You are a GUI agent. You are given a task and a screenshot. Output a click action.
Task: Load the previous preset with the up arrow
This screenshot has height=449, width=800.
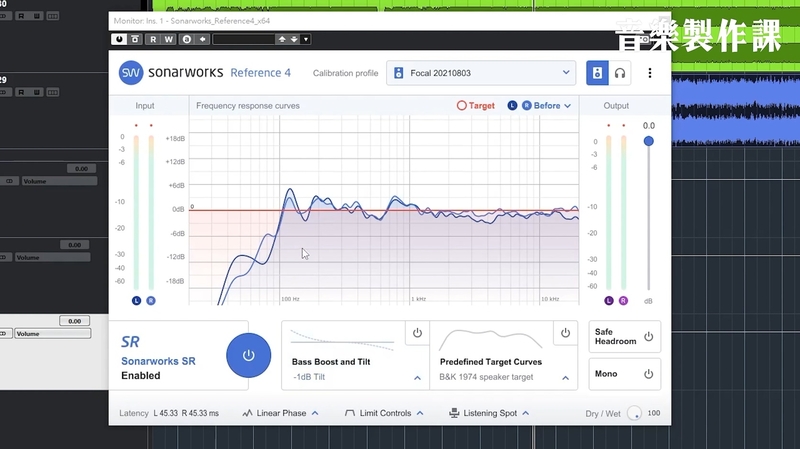[282, 39]
